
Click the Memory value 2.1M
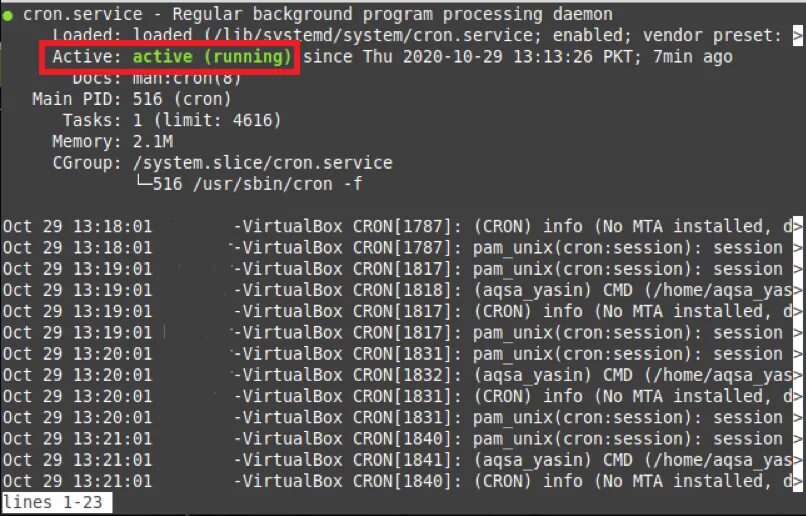tap(153, 141)
